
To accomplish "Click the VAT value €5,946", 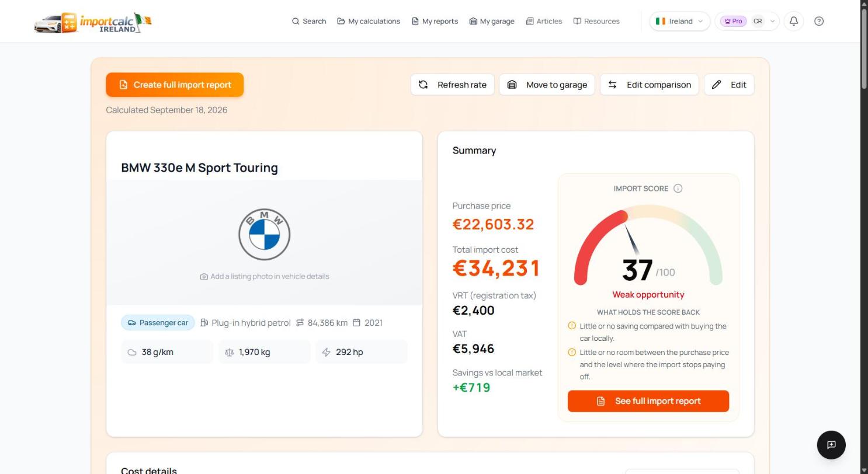I will (473, 349).
